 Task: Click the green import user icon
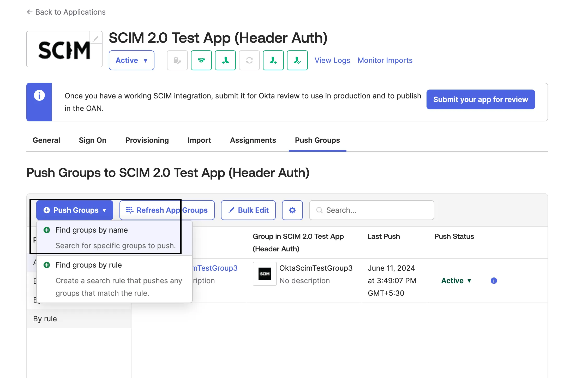225,60
